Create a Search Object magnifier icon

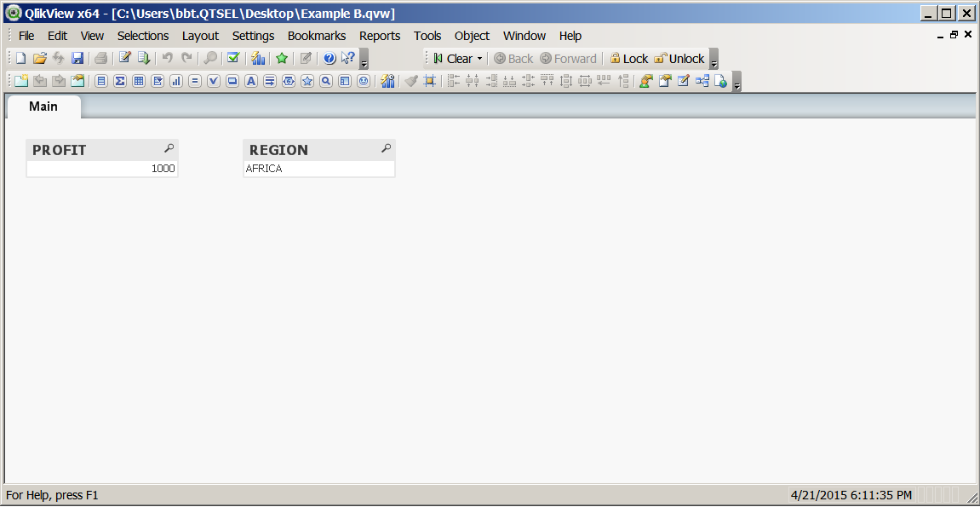click(325, 81)
